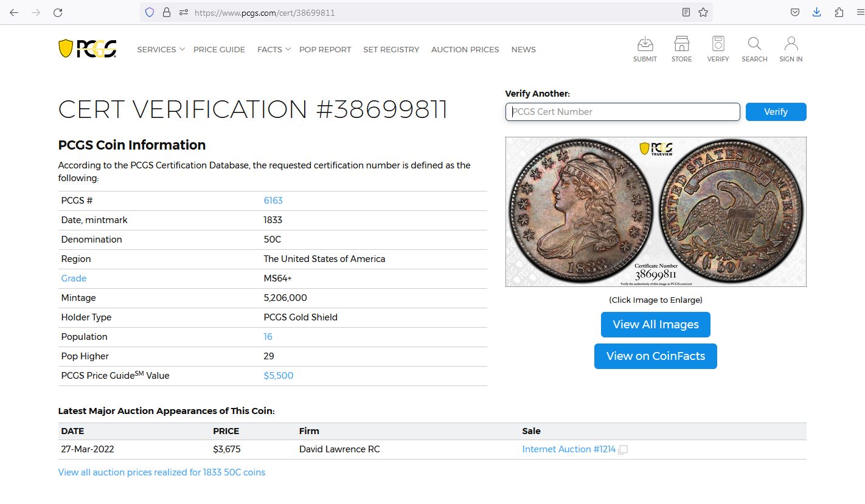Open the Population 16 link
The image size is (865, 504).
268,337
